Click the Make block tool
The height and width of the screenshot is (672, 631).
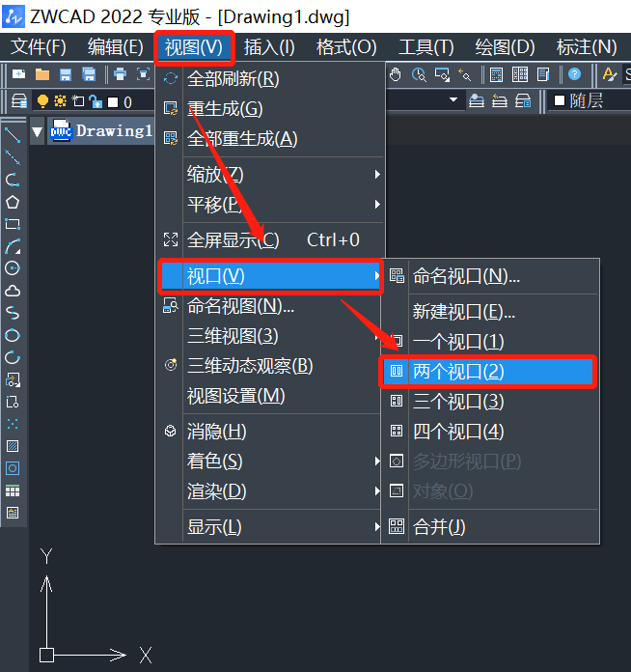point(13,402)
